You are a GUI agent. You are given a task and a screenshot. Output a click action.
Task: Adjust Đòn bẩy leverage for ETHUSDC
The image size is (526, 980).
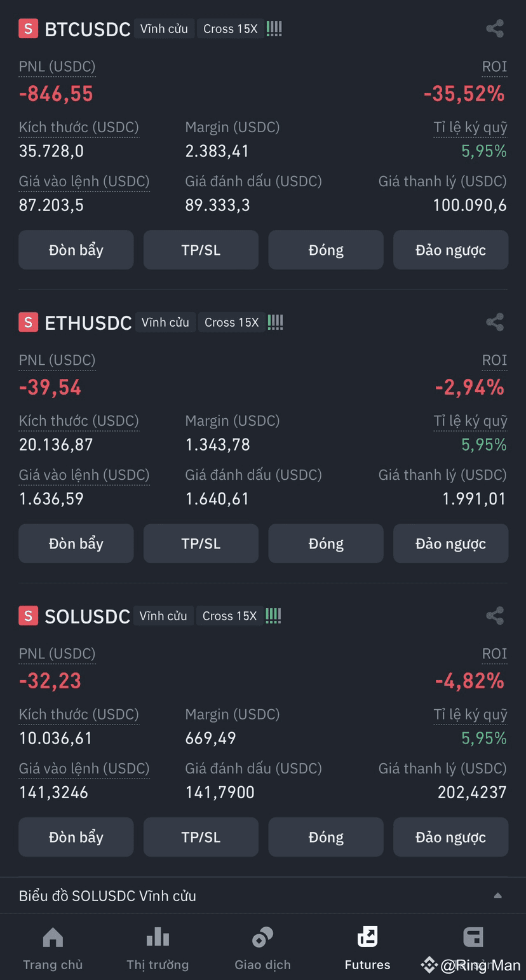(76, 543)
